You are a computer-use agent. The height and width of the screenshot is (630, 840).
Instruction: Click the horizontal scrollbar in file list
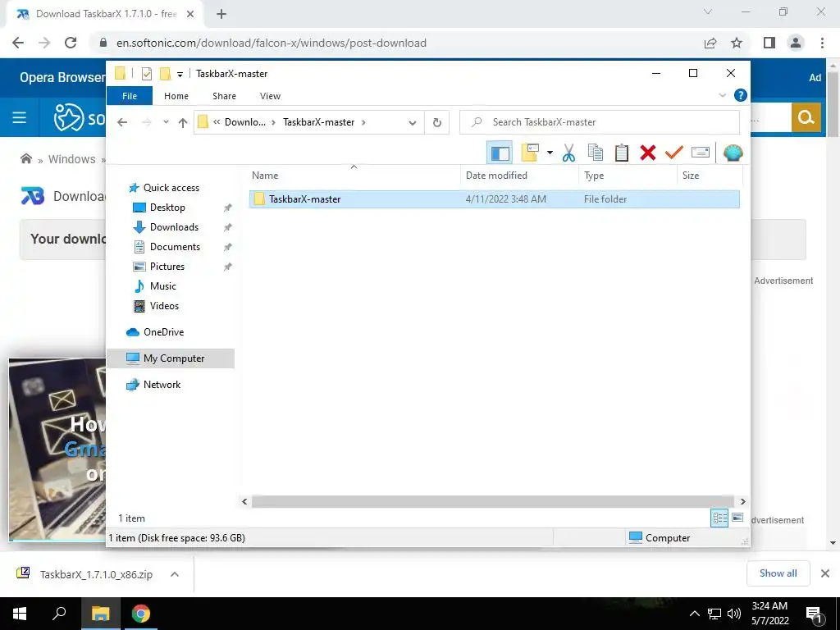492,501
